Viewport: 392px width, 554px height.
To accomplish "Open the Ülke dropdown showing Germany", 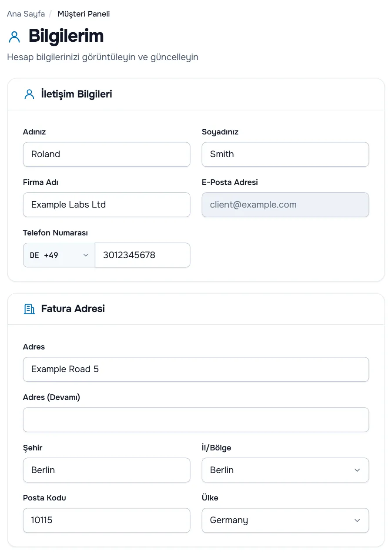I will tap(285, 520).
